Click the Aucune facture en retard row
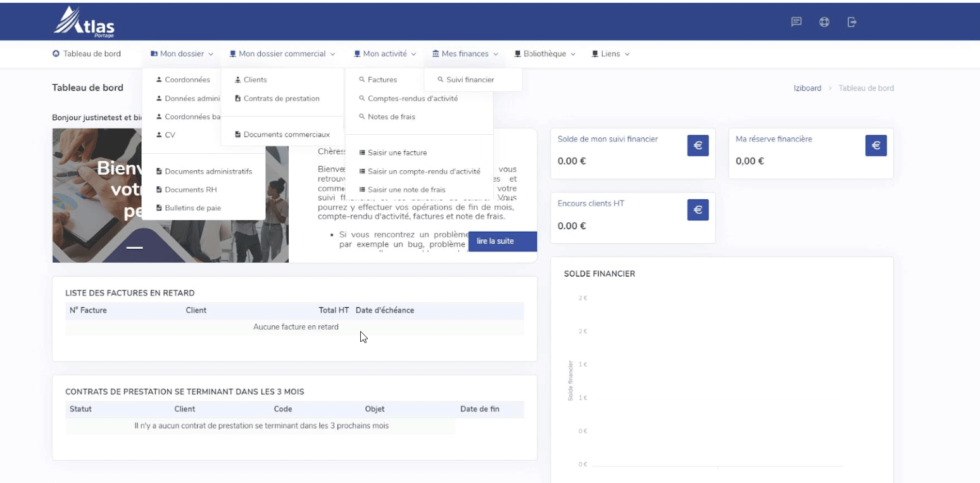 point(295,327)
